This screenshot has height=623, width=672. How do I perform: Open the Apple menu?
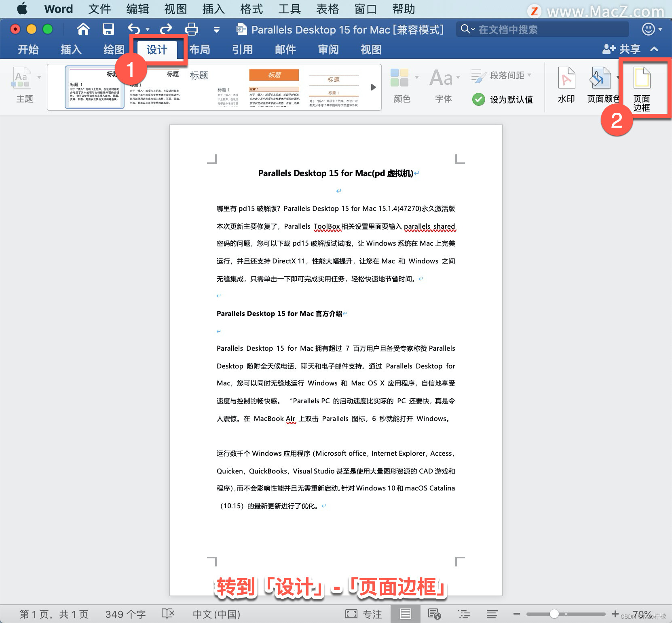coord(22,8)
